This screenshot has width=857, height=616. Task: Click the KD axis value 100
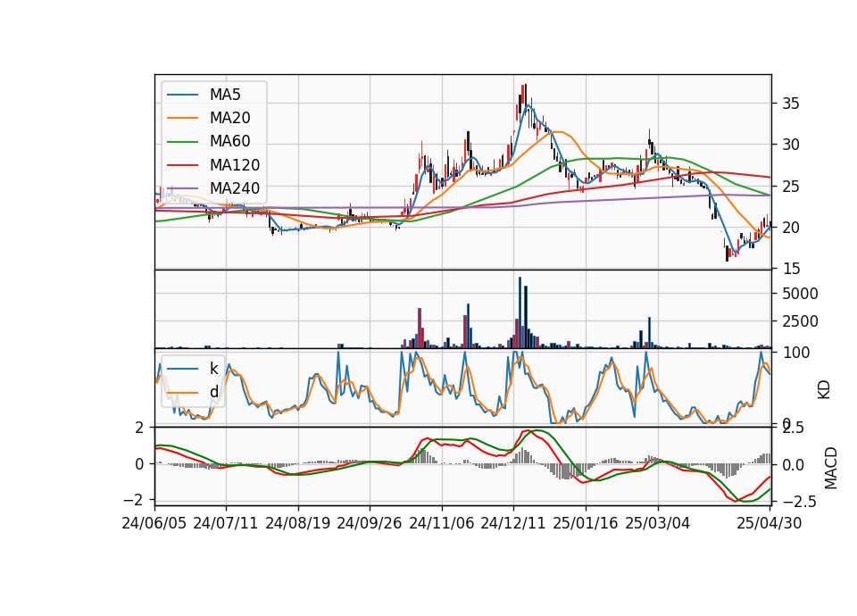click(x=796, y=353)
